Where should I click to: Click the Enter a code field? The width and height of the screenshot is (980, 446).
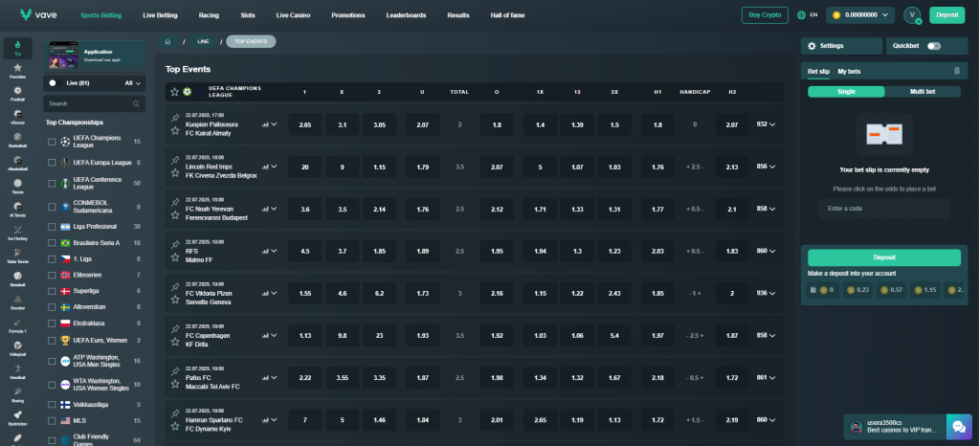883,209
